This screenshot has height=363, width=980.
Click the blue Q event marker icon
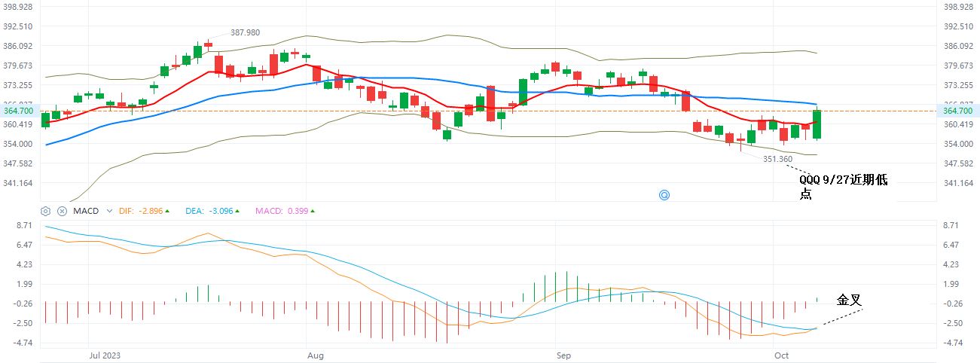coord(665,194)
